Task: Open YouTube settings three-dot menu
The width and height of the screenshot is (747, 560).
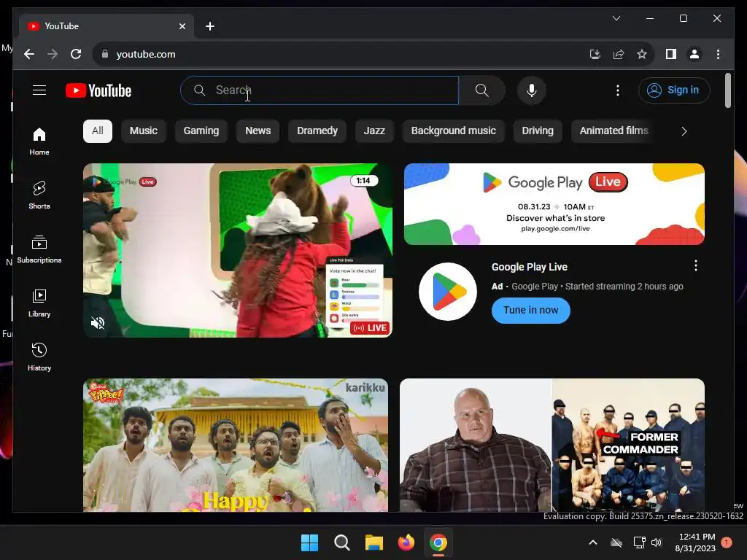Action: pyautogui.click(x=617, y=90)
